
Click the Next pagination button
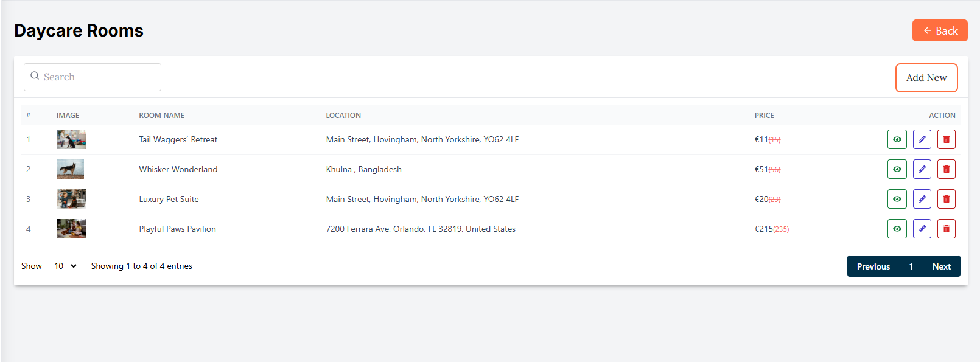[941, 266]
